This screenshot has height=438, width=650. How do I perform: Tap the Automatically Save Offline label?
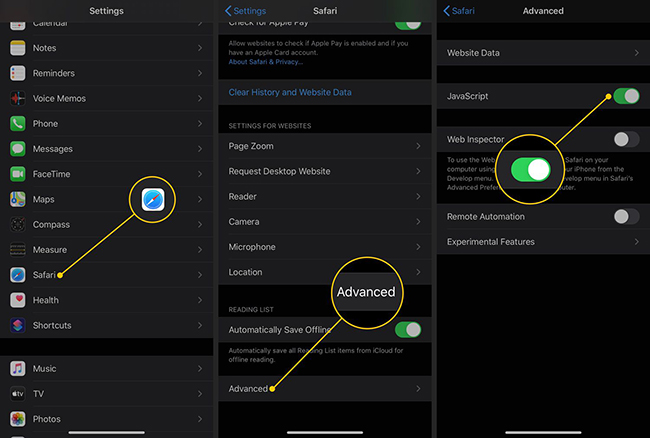pos(279,330)
